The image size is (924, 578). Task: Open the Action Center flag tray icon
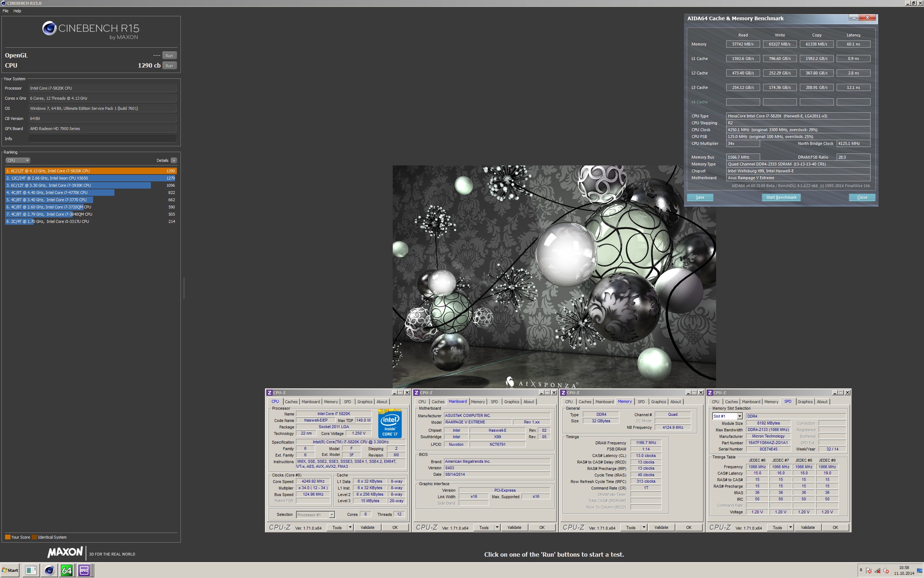point(869,571)
